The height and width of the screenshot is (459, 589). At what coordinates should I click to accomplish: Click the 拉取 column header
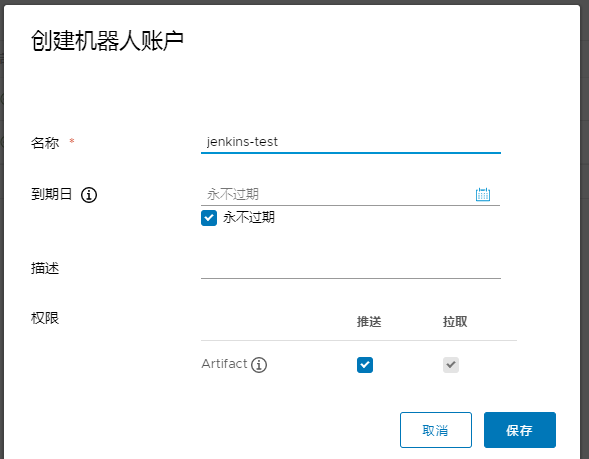click(x=455, y=322)
